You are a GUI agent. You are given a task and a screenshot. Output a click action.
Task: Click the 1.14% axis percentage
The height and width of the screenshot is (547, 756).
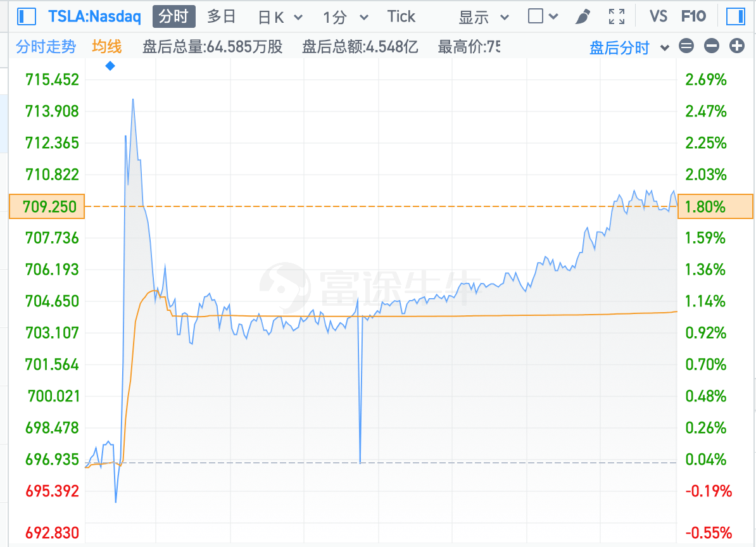[x=705, y=301]
